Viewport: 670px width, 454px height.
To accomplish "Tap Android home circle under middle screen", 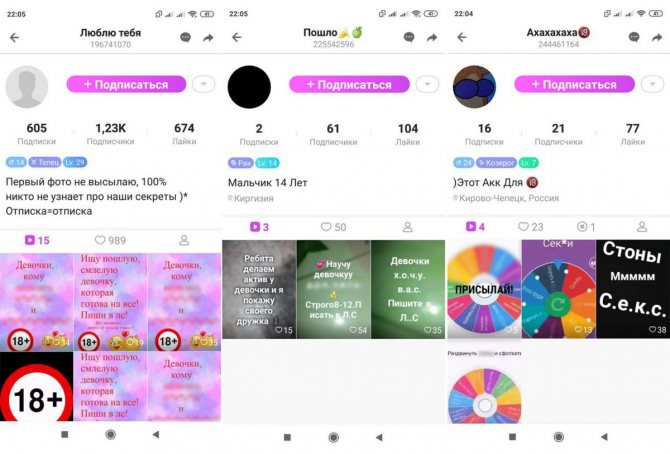I will [334, 437].
